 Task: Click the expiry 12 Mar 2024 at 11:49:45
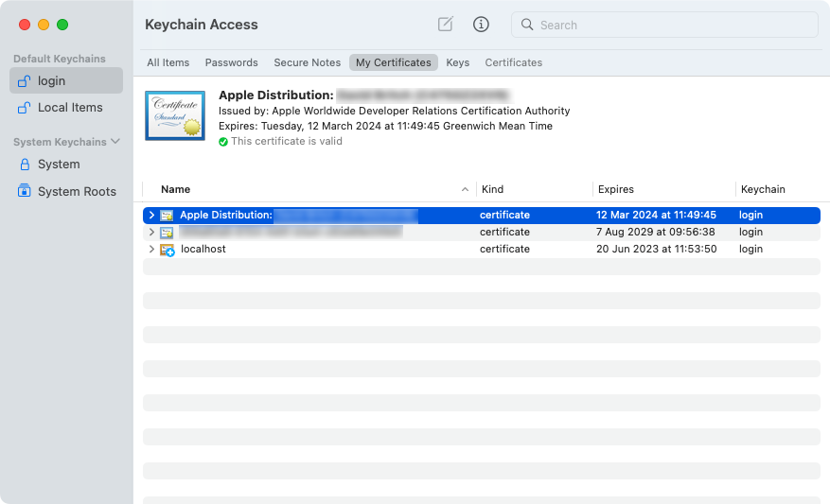656,215
